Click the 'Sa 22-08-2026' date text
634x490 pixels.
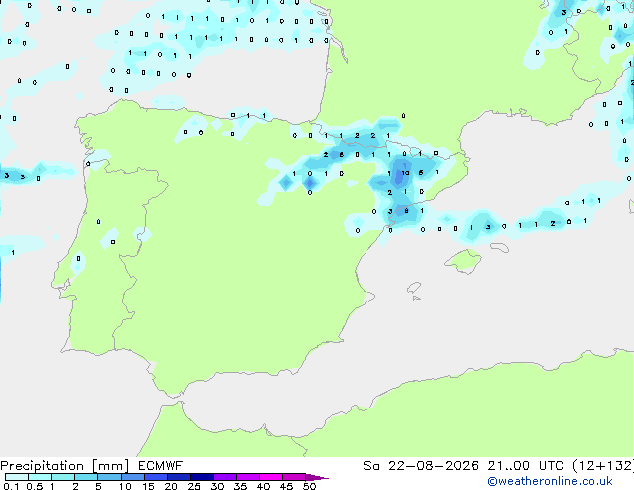421,466
